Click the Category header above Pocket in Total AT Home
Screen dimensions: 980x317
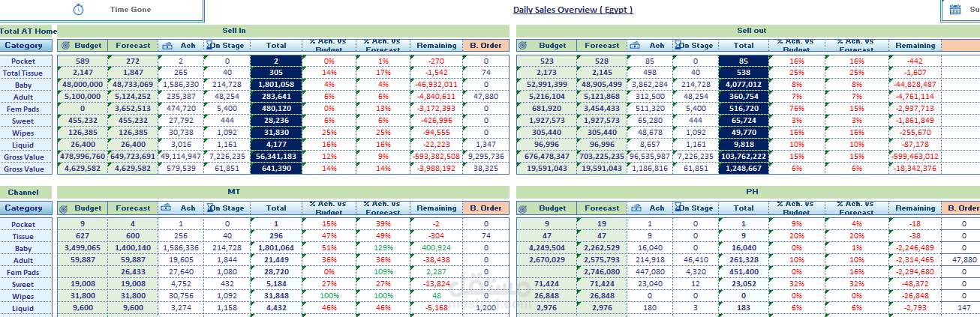tap(26, 46)
